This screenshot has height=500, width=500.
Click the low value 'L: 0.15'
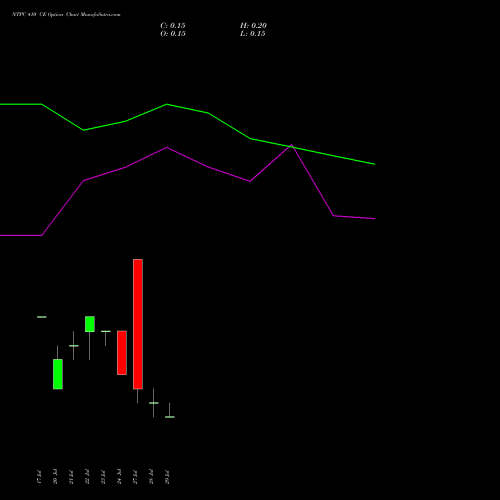[253, 34]
